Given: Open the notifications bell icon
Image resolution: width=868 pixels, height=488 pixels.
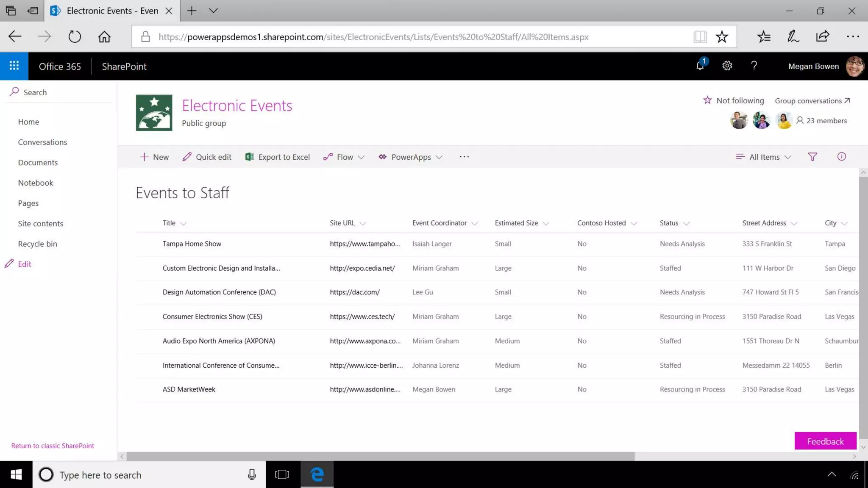Looking at the screenshot, I should point(700,66).
